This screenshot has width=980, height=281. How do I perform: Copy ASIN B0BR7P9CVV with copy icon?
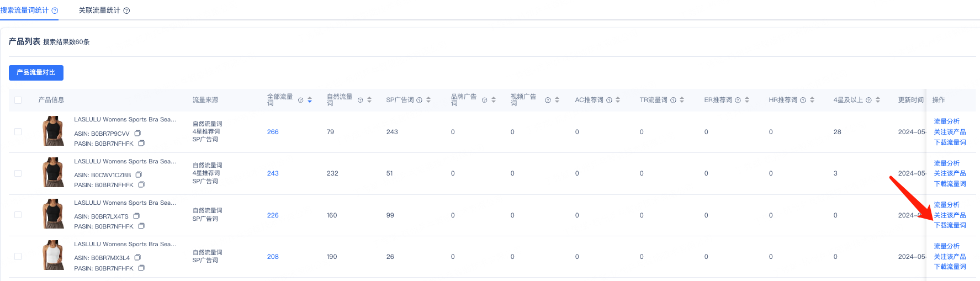(137, 133)
